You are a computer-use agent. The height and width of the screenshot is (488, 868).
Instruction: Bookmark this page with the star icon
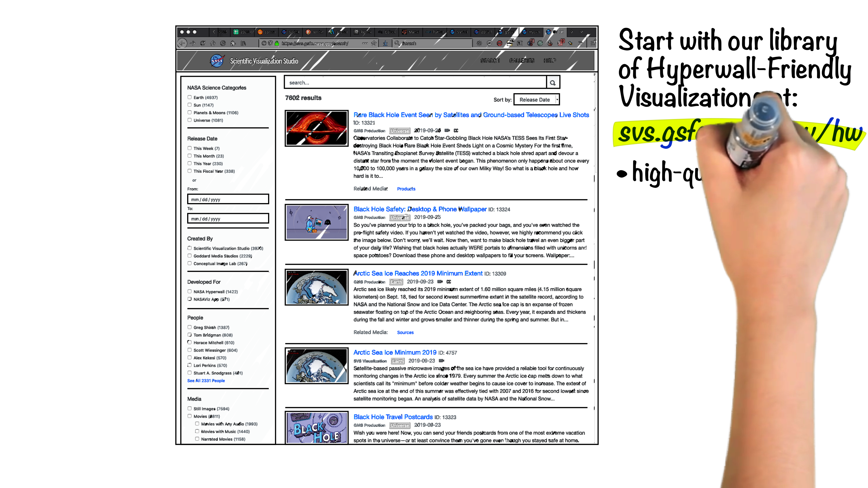coord(374,43)
